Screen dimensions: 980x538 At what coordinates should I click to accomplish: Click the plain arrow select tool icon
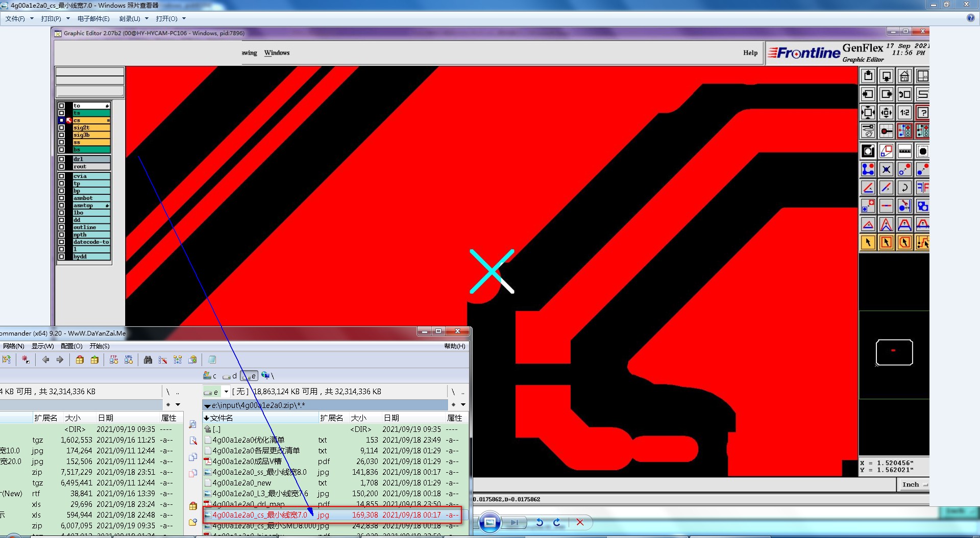tap(868, 243)
